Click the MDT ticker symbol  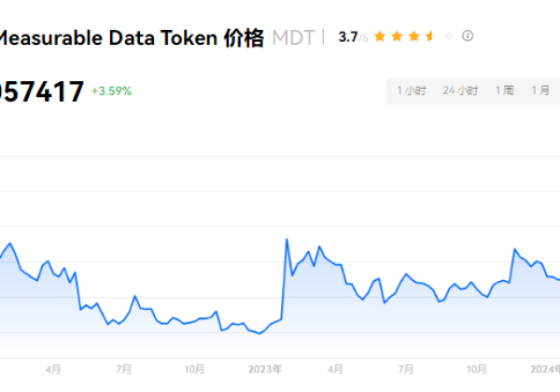pos(292,38)
